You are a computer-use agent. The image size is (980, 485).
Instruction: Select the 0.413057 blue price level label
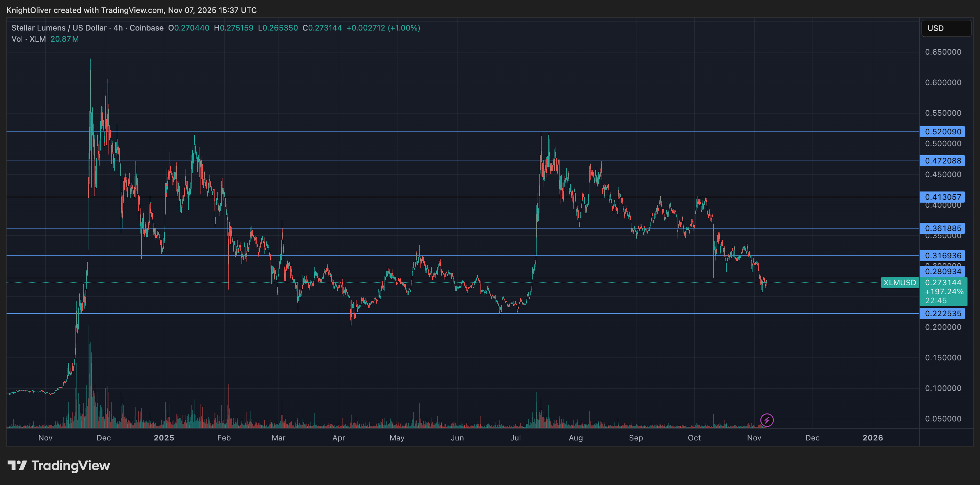[x=942, y=197]
